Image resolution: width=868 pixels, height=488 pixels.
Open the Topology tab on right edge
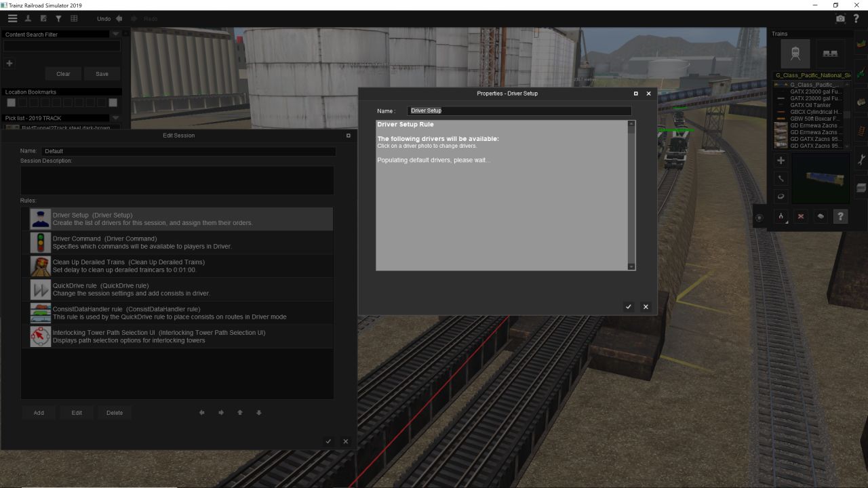pos(861,44)
